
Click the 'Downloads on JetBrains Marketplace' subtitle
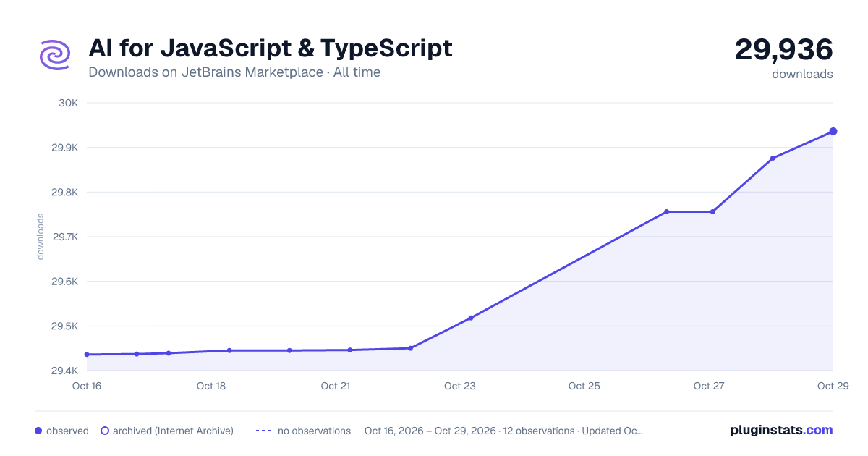coord(206,72)
